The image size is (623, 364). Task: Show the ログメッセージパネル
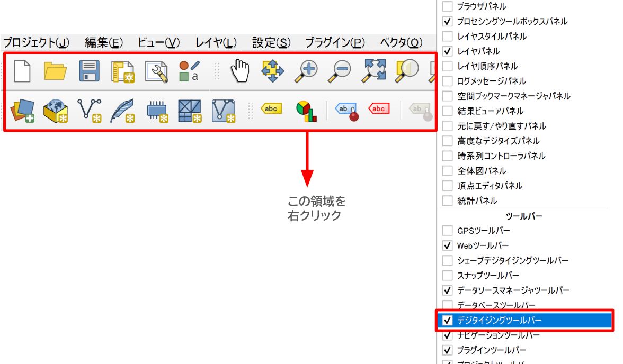[447, 81]
